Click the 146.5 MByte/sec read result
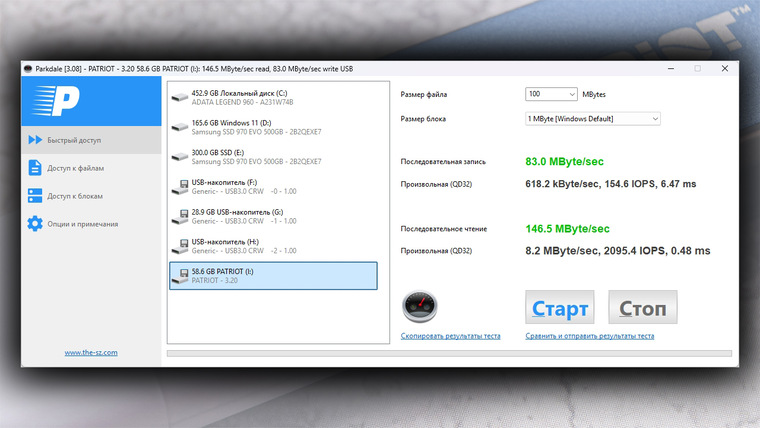 [x=567, y=229]
